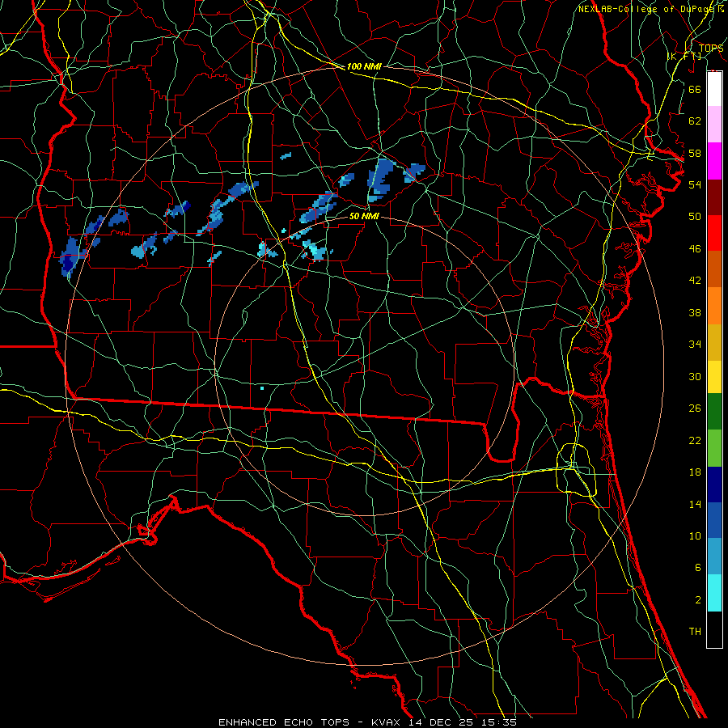The height and width of the screenshot is (728, 728).
Task: Click the navy blue legend color band
Action: point(714,485)
